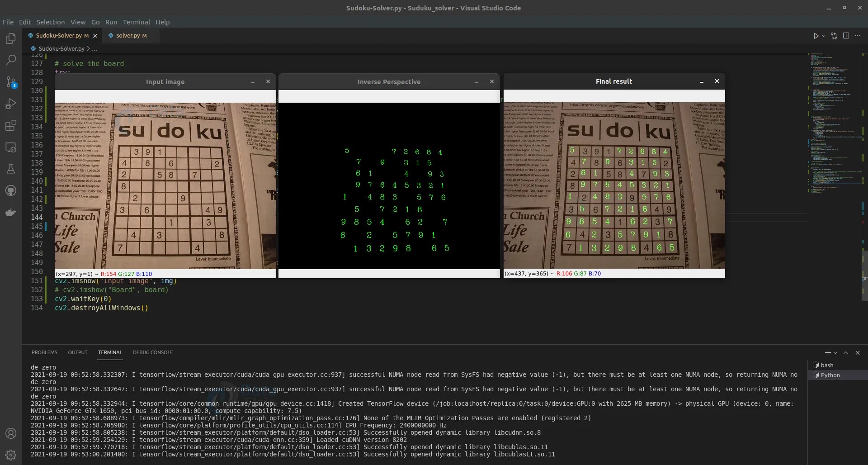Image resolution: width=868 pixels, height=465 pixels.
Task: Open the GitHub extension sidebar
Action: [11, 190]
